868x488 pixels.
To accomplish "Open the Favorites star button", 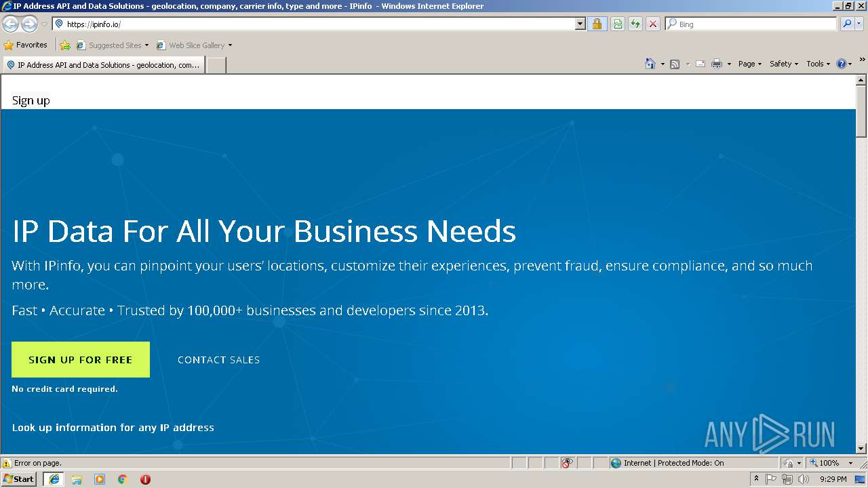I will coord(26,45).
